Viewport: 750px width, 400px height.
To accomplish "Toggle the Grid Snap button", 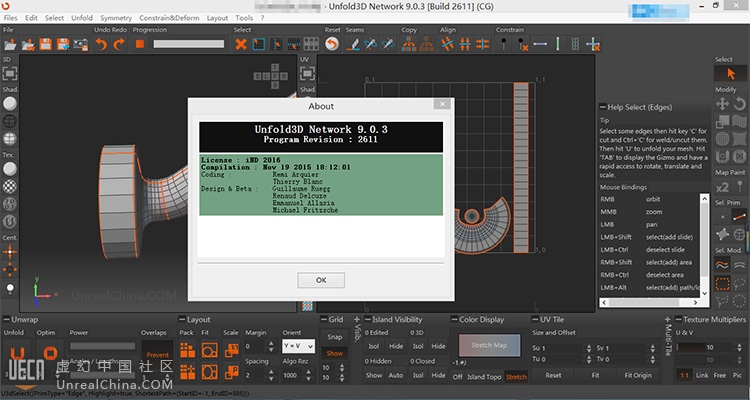I will (x=335, y=337).
